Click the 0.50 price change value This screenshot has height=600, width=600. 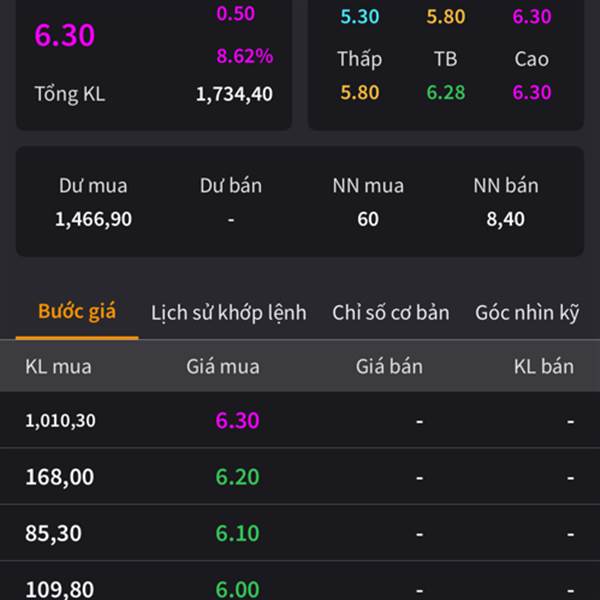click(x=235, y=13)
